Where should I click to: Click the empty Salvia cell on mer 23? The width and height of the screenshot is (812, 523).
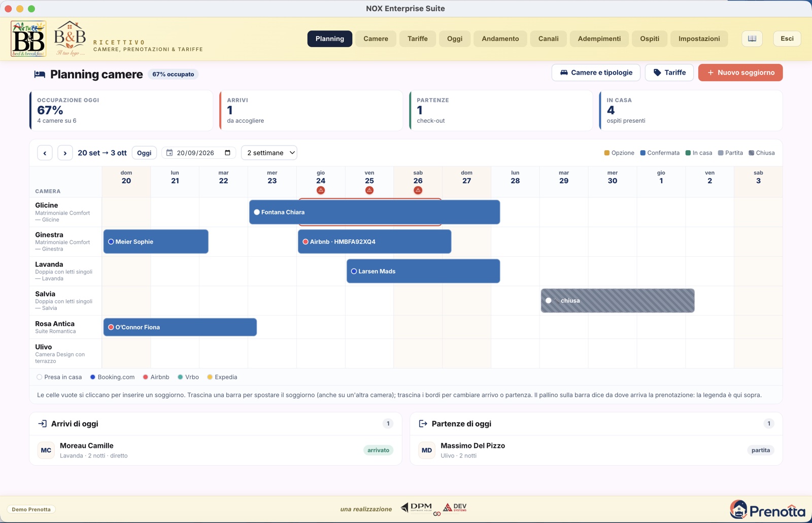[272, 300]
